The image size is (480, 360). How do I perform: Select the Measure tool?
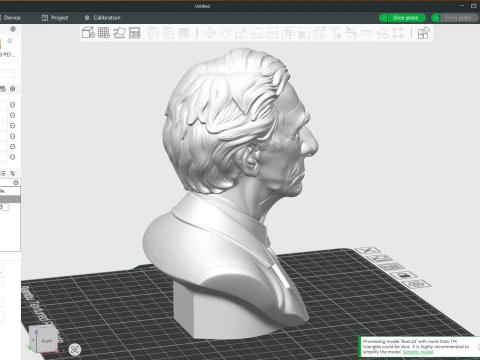point(366,33)
